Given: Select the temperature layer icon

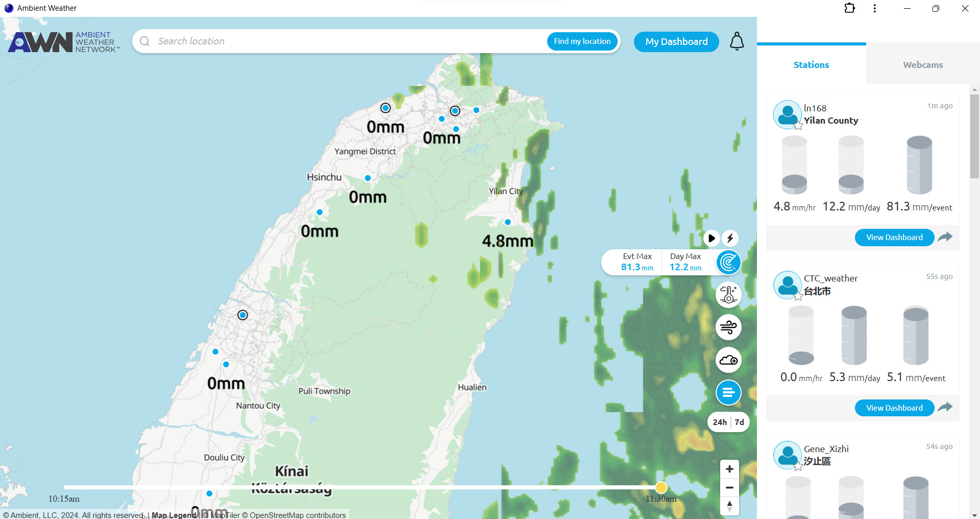Looking at the screenshot, I should tap(728, 295).
